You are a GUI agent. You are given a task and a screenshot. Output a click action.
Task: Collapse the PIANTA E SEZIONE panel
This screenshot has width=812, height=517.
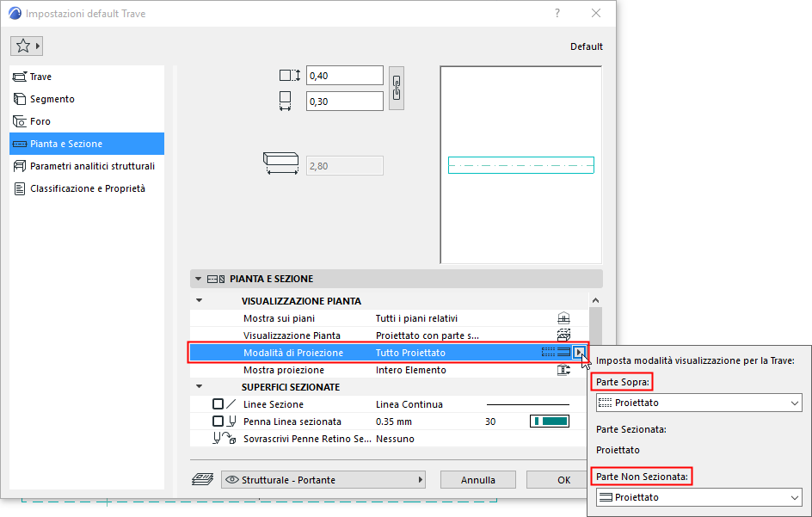pyautogui.click(x=199, y=279)
